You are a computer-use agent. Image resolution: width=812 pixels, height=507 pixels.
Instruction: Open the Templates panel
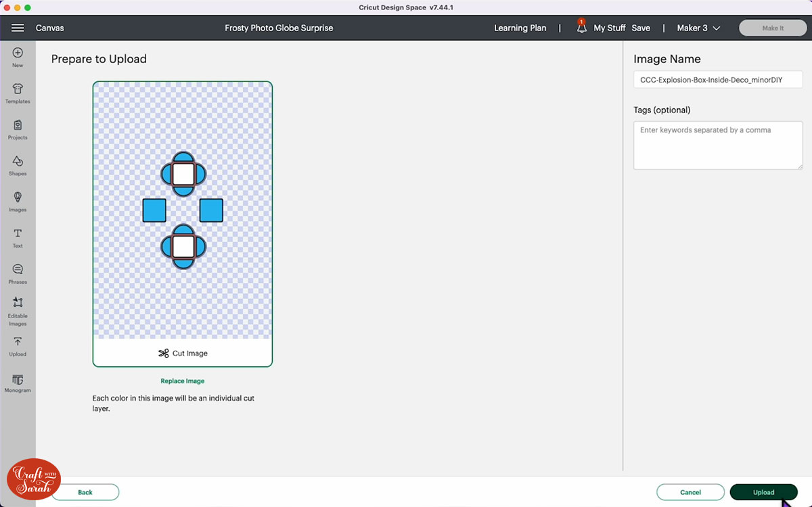[x=18, y=93]
